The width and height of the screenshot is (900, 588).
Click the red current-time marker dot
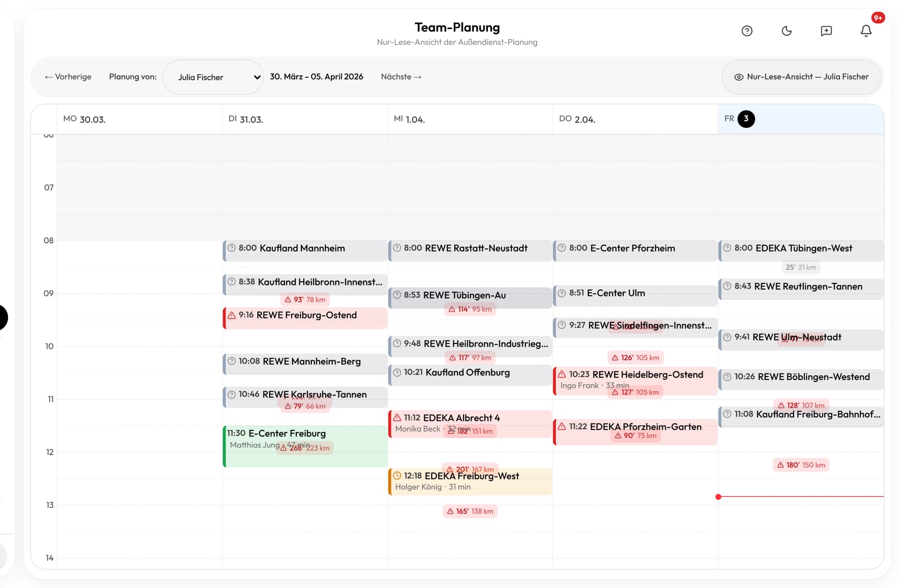718,497
